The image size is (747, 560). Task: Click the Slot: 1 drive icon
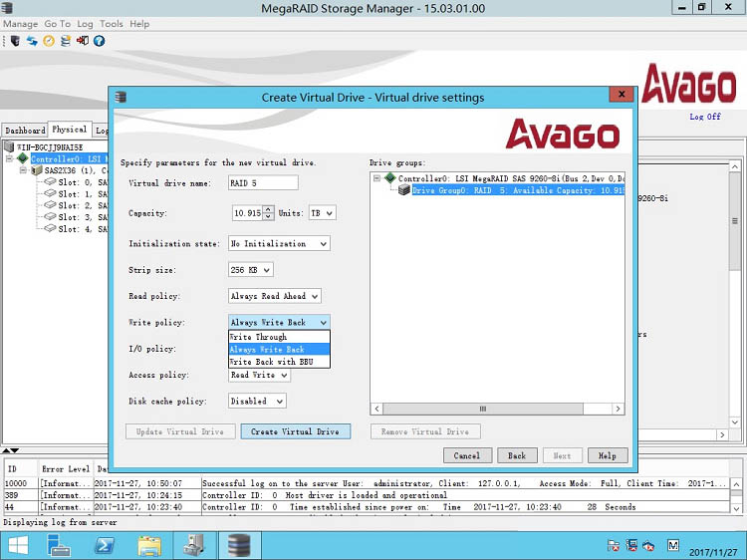tap(50, 193)
